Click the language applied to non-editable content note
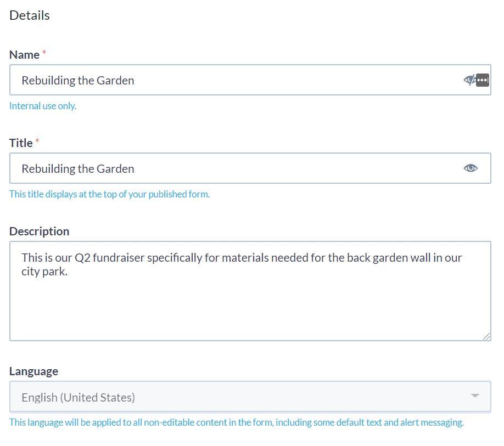 [x=236, y=422]
